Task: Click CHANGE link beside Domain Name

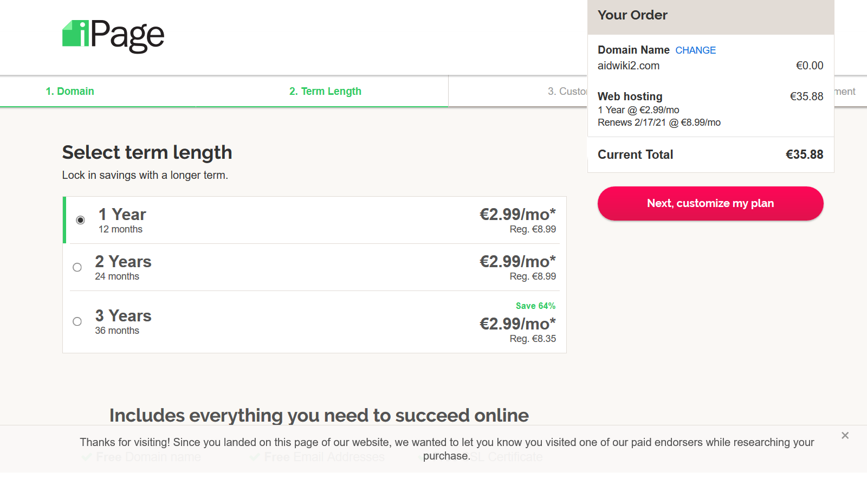Action: click(x=695, y=50)
